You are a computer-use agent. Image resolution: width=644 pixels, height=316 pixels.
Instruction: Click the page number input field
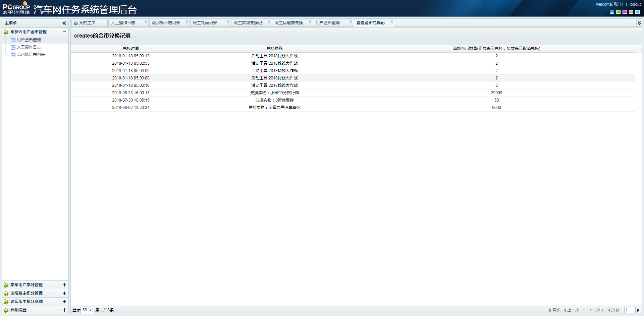tap(630, 310)
